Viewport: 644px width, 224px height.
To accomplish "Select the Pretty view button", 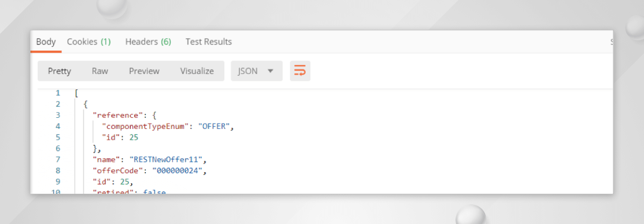I will pos(59,71).
